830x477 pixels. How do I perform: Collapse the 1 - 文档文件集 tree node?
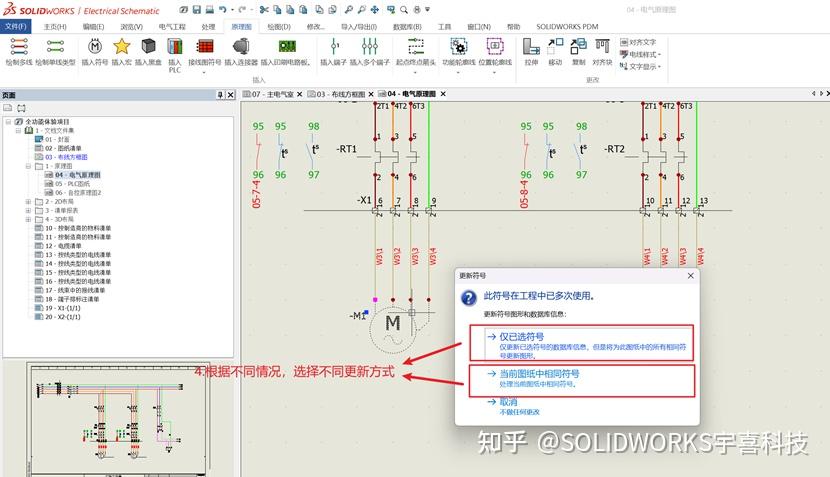(19, 130)
